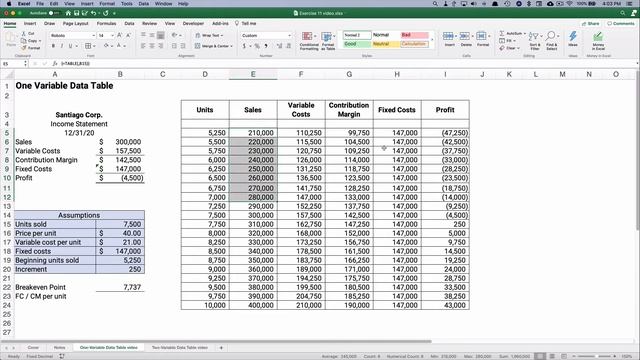Viewport: 640px width, 360px height.
Task: Open the Formulas ribbon tab
Action: coord(107,24)
